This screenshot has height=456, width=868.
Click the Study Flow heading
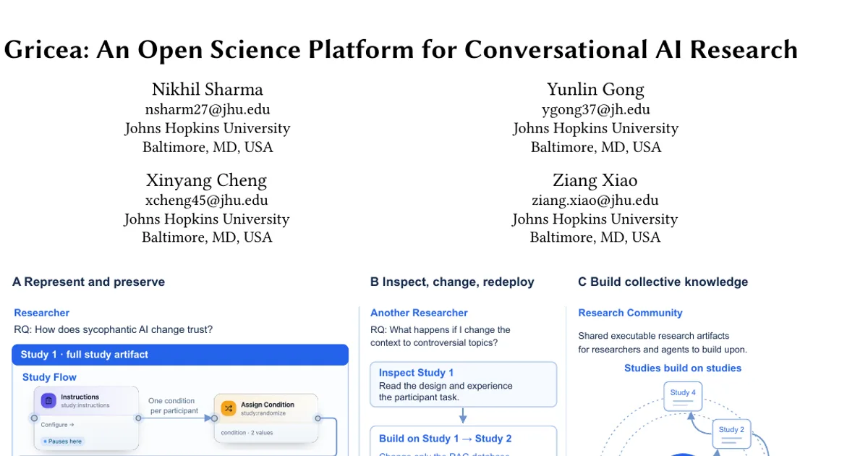[x=49, y=377]
